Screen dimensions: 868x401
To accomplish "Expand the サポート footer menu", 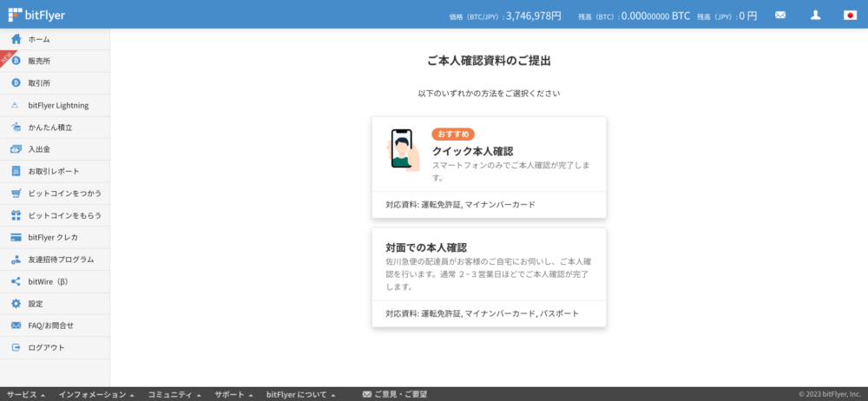I will (x=234, y=394).
